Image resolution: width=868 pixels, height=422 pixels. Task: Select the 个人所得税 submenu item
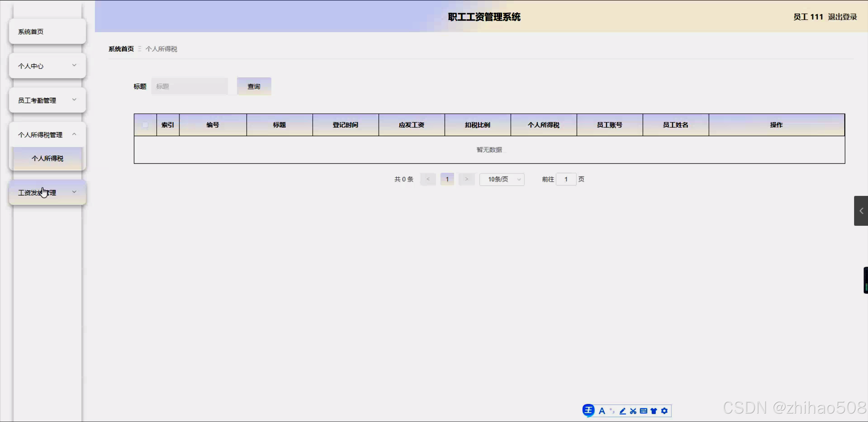(47, 159)
